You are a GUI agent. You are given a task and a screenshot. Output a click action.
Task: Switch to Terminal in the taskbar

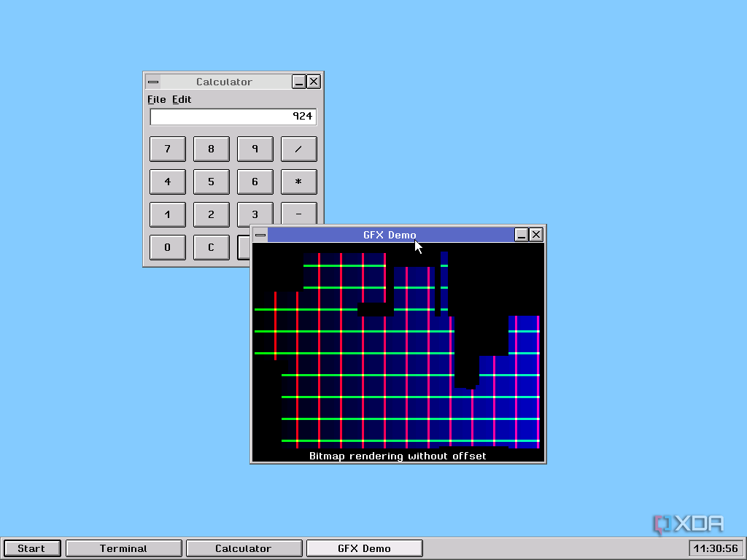124,548
